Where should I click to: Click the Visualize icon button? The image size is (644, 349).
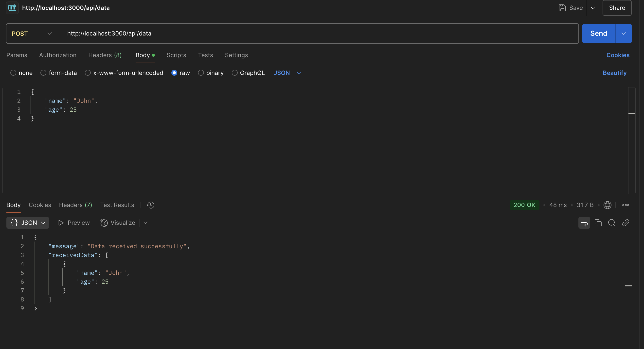pos(104,223)
